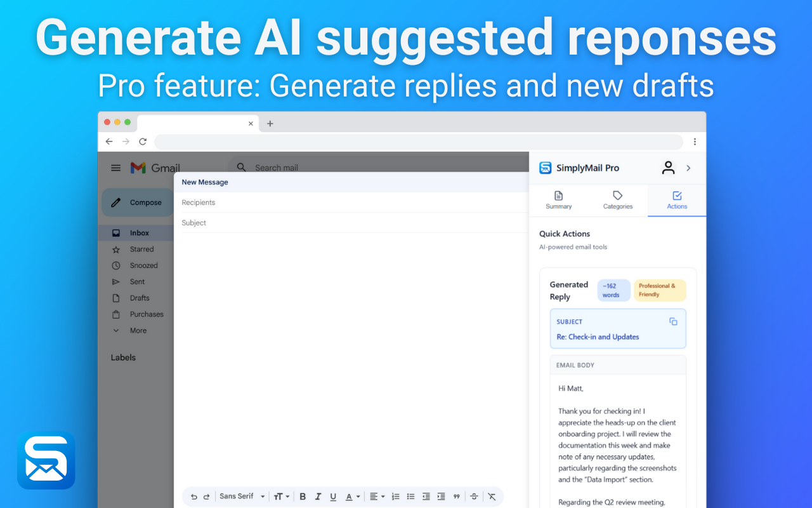812x508 pixels.
Task: Click the New Message title bar
Action: coord(351,182)
